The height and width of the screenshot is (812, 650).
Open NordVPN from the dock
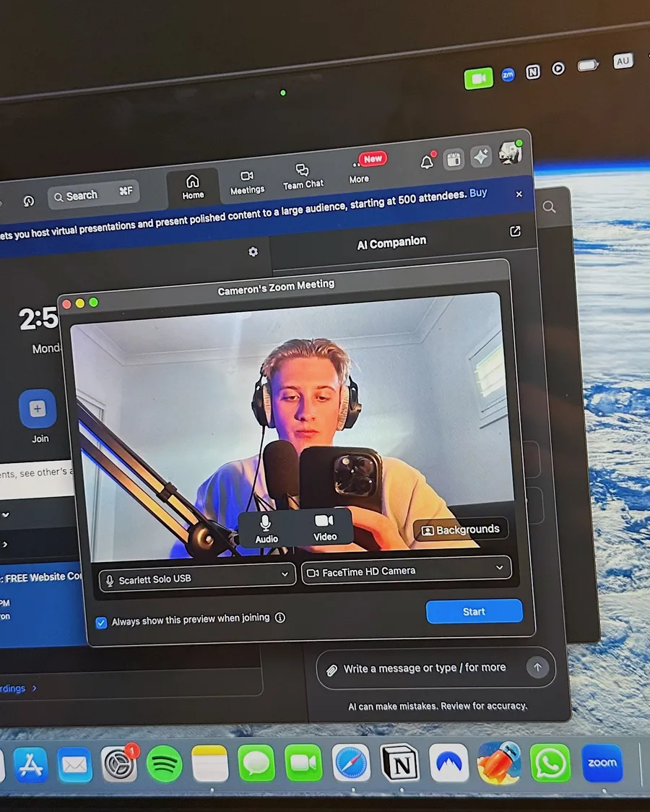pos(448,763)
